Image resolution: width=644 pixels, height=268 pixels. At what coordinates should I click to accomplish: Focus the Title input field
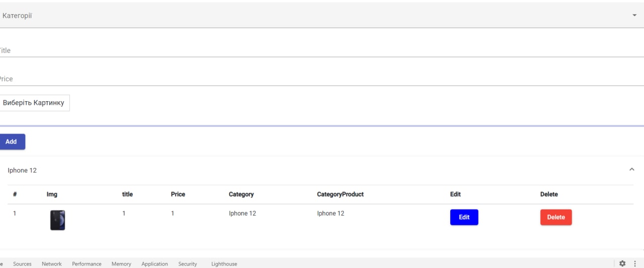click(322, 50)
